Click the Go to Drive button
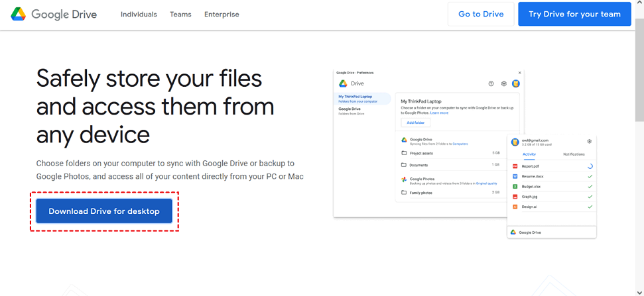This screenshot has height=296, width=644. click(x=481, y=14)
